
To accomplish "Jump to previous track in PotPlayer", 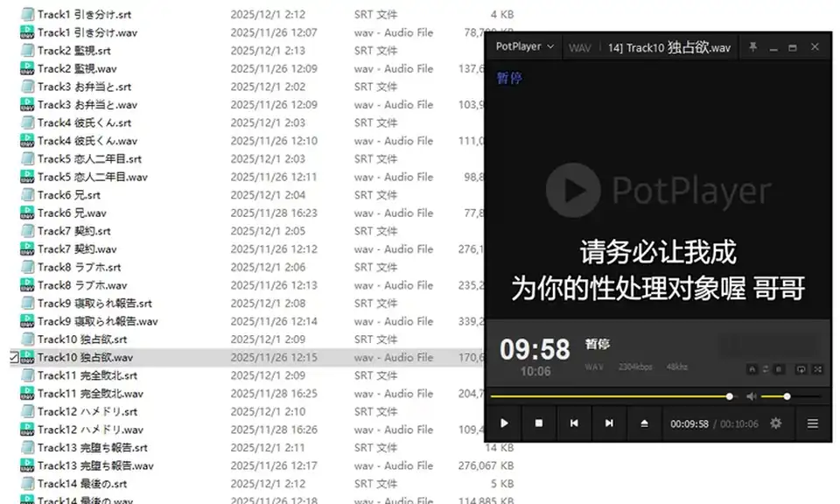I will pyautogui.click(x=574, y=423).
